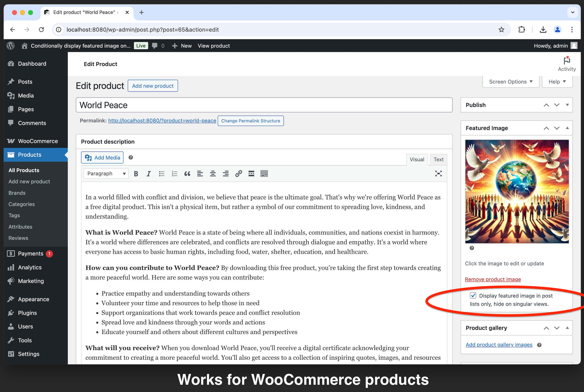584x392 pixels.
Task: Click the Numbered list icon
Action: tap(174, 174)
